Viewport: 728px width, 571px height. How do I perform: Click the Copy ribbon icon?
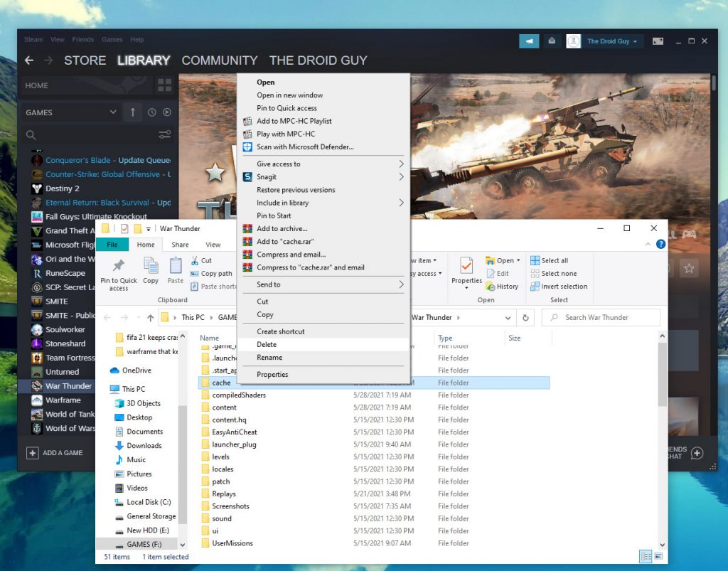pyautogui.click(x=151, y=271)
